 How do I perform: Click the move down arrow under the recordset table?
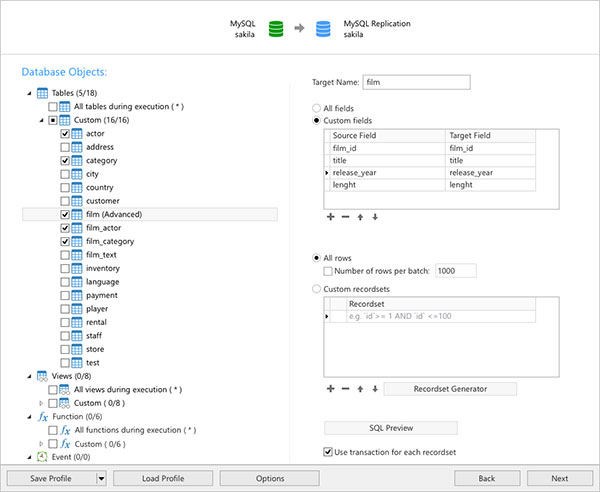pos(375,389)
